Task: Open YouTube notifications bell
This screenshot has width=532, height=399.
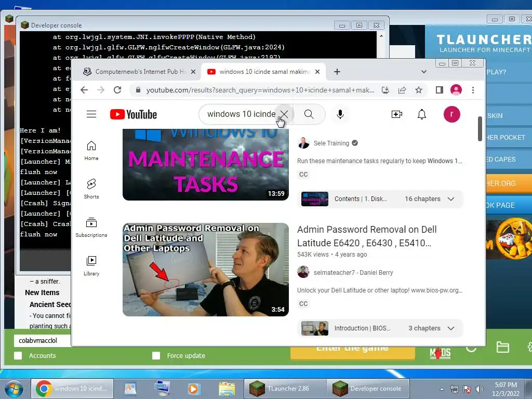Action: [x=422, y=114]
